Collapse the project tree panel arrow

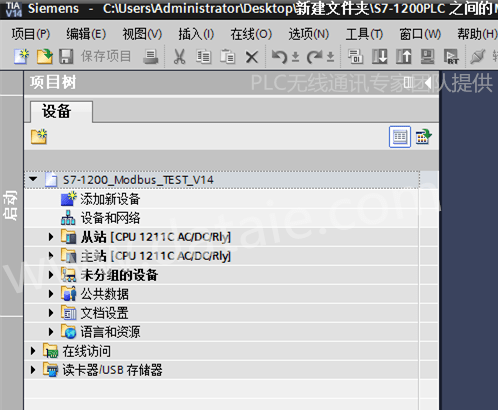(428, 83)
